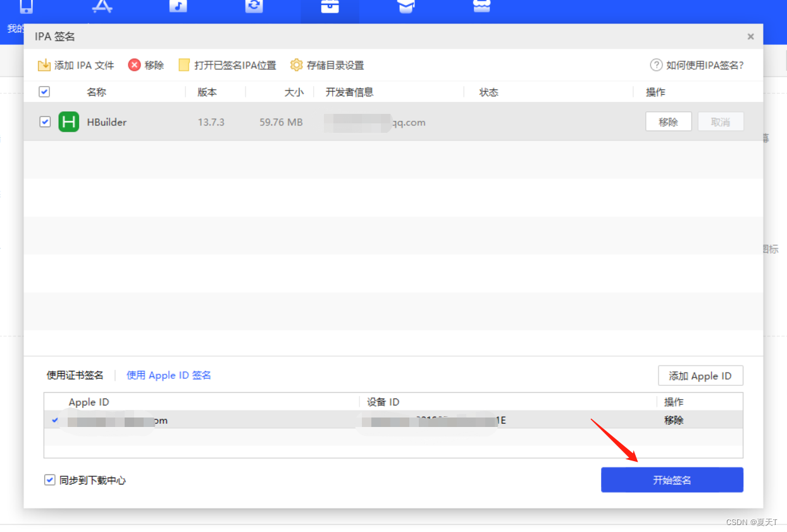787x532 pixels.
Task: Open the music note icon in top bar
Action: pos(178,6)
